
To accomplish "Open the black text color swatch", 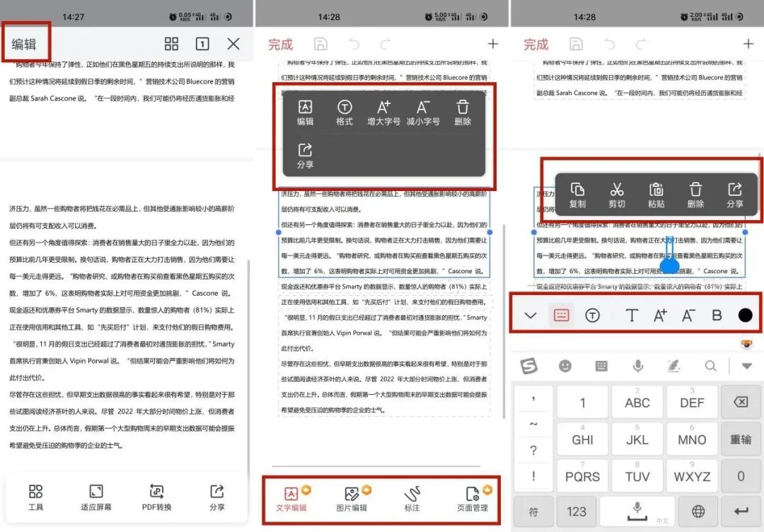I will [746, 316].
